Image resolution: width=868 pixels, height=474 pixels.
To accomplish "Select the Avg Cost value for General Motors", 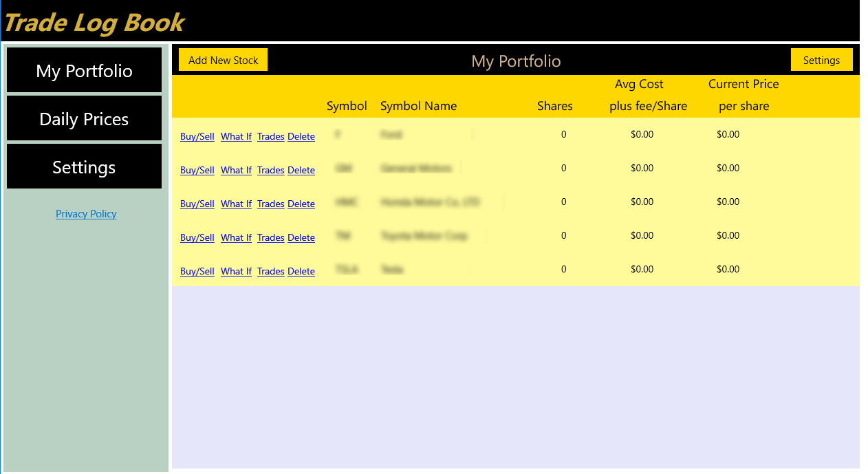I will point(642,168).
